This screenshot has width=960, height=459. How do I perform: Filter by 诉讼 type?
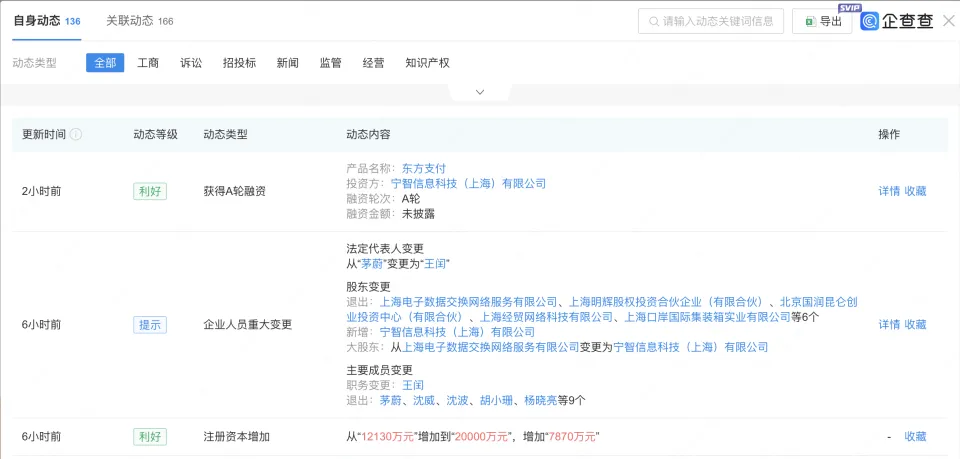click(x=191, y=63)
